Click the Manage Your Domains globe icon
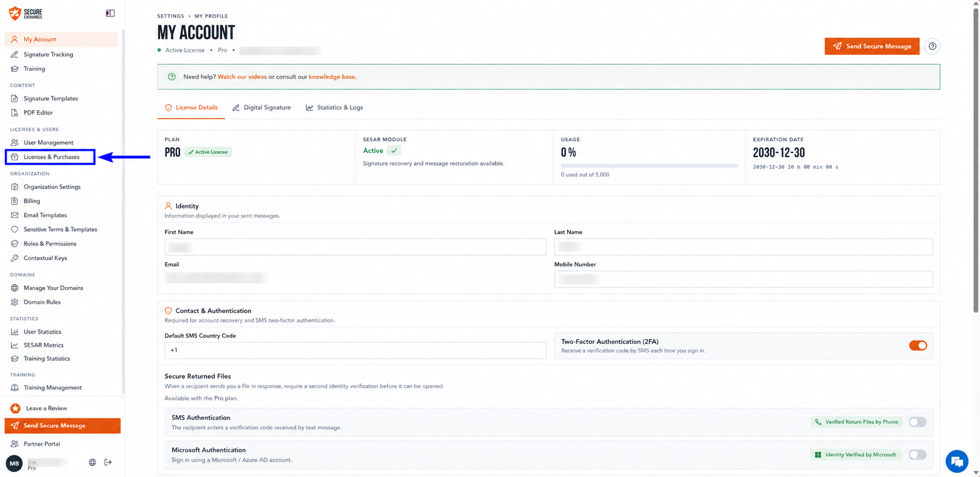The width and height of the screenshot is (980, 477). [15, 288]
